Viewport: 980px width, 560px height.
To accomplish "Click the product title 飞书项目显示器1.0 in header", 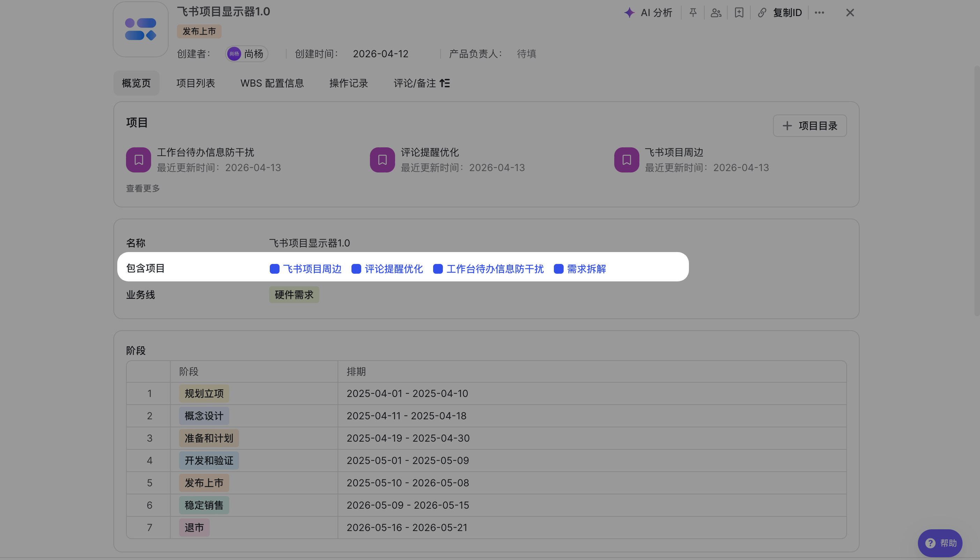I will tap(224, 12).
